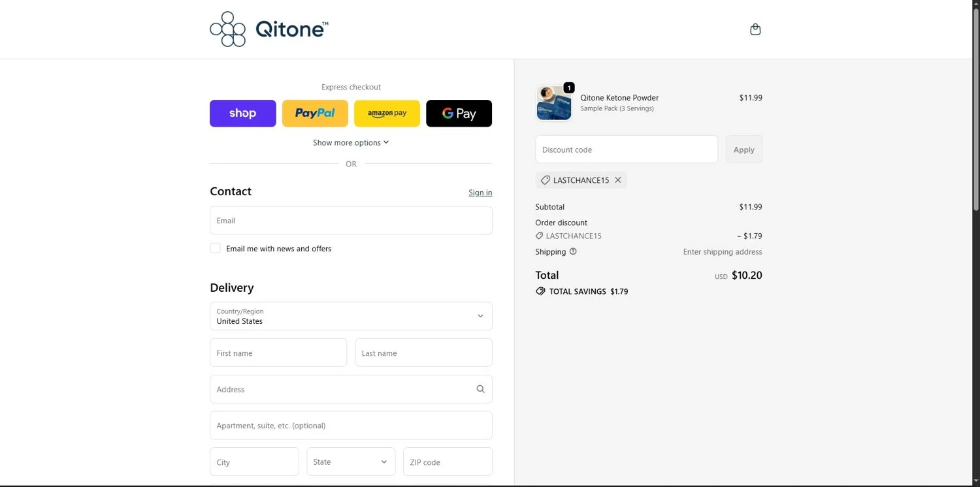The height and width of the screenshot is (487, 980).
Task: Click the TOTAL SAVINGS $1.79 text
Action: [589, 292]
